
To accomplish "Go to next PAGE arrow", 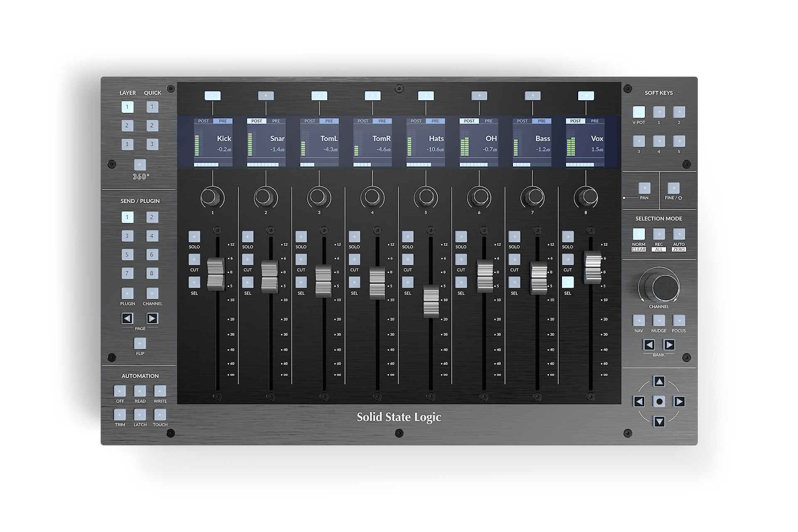I will 152,318.
